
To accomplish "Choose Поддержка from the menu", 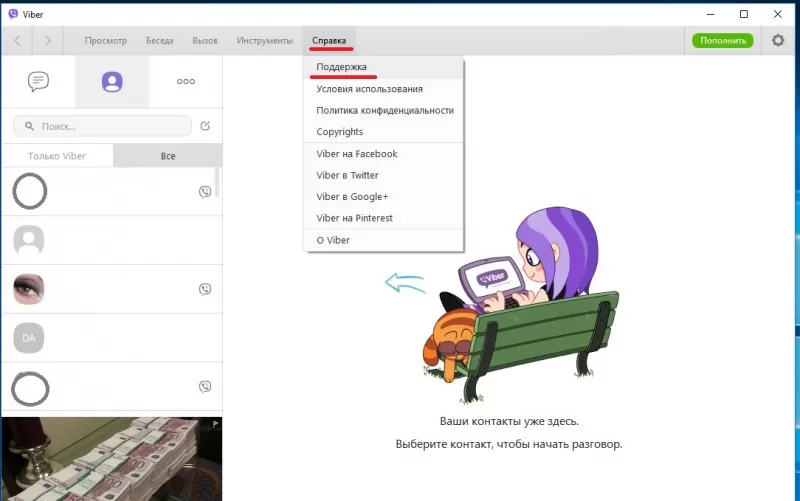I will tap(384, 67).
